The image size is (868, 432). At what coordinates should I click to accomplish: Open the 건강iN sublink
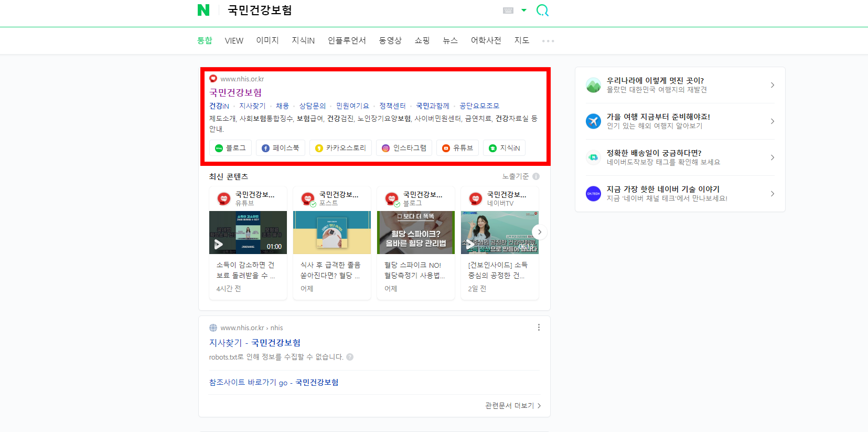(219, 106)
